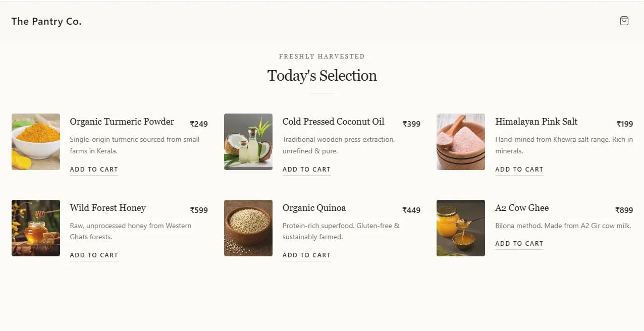Select the Himalayan Pink Salt title
This screenshot has width=644, height=331.
coord(536,122)
